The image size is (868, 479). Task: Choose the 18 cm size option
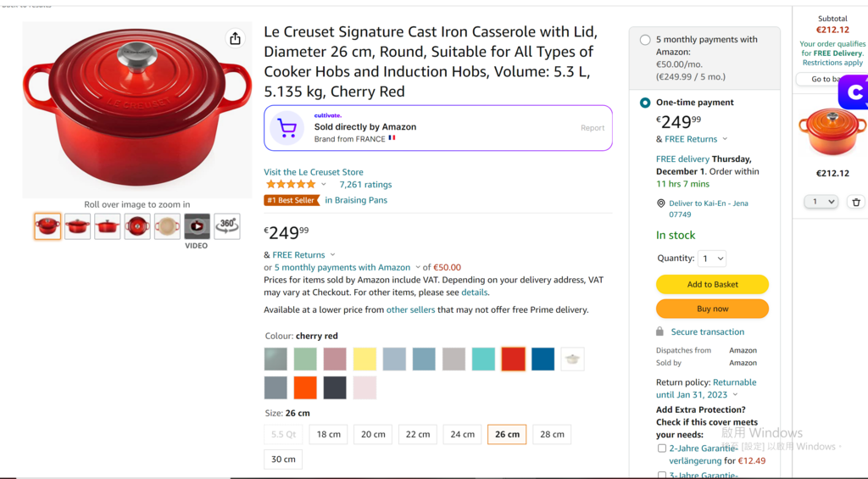click(329, 434)
